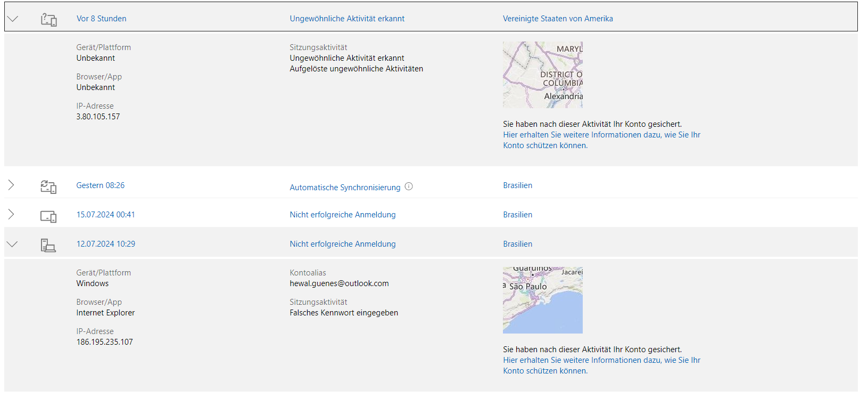Select IP address 3.80.105.157
This screenshot has height=398, width=868.
pyautogui.click(x=98, y=117)
